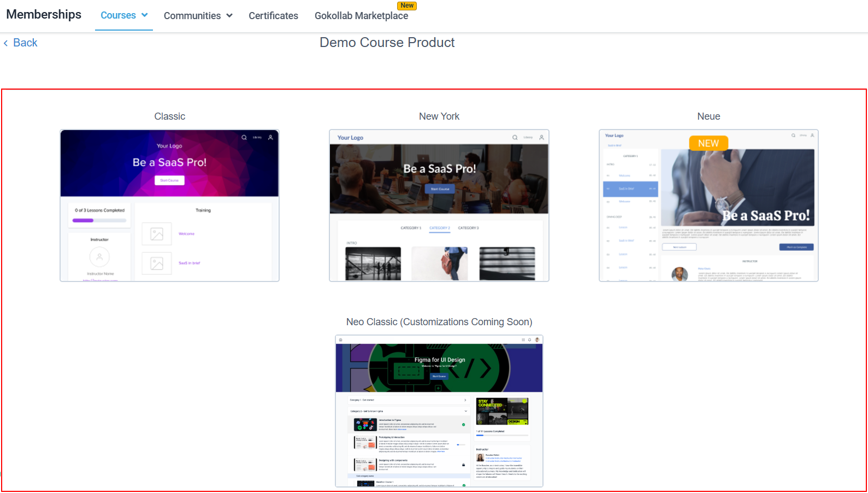Select the Classic theme thumbnail

point(169,206)
